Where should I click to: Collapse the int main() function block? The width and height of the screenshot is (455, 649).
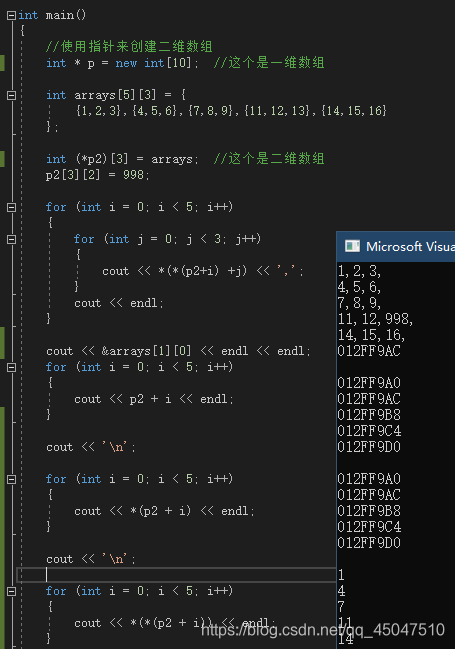tap(12, 15)
